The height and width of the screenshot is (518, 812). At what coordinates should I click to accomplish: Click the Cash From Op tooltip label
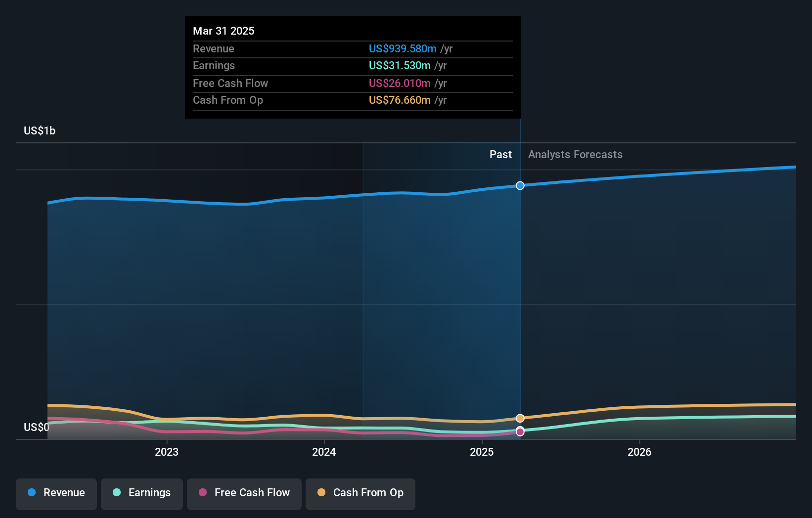(228, 100)
